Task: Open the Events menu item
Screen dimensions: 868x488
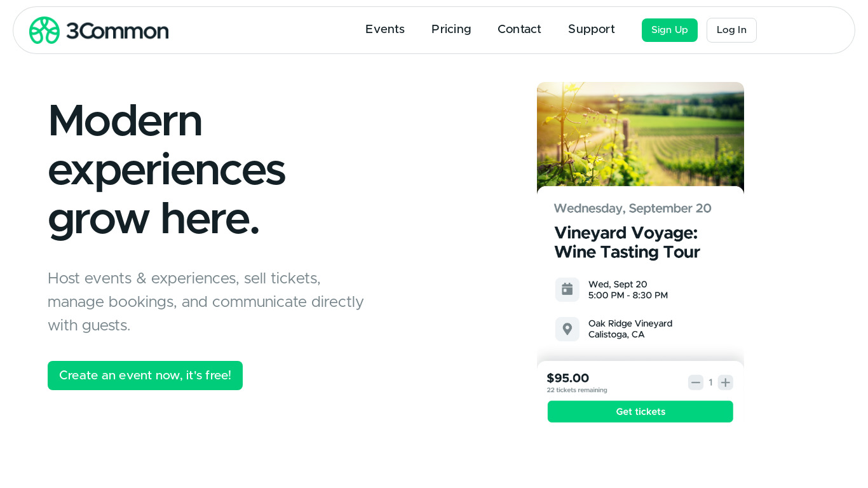Action: (384, 29)
